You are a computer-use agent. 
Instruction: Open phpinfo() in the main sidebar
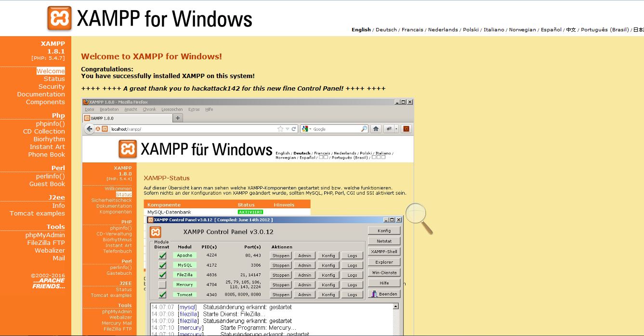pyautogui.click(x=51, y=123)
